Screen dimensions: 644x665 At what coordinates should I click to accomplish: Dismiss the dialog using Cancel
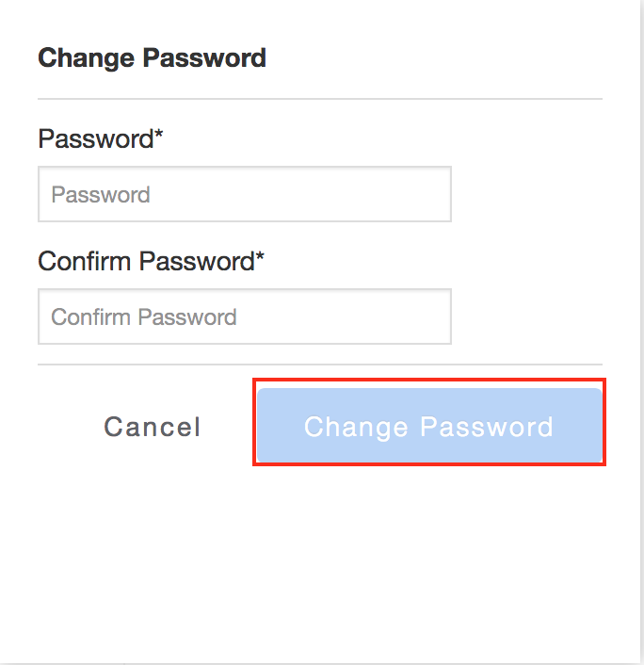pos(153,427)
